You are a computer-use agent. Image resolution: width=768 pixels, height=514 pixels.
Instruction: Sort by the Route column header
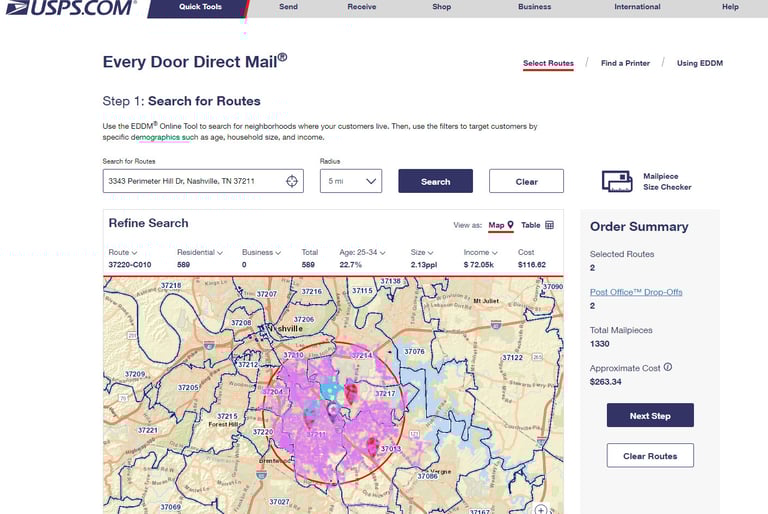122,252
